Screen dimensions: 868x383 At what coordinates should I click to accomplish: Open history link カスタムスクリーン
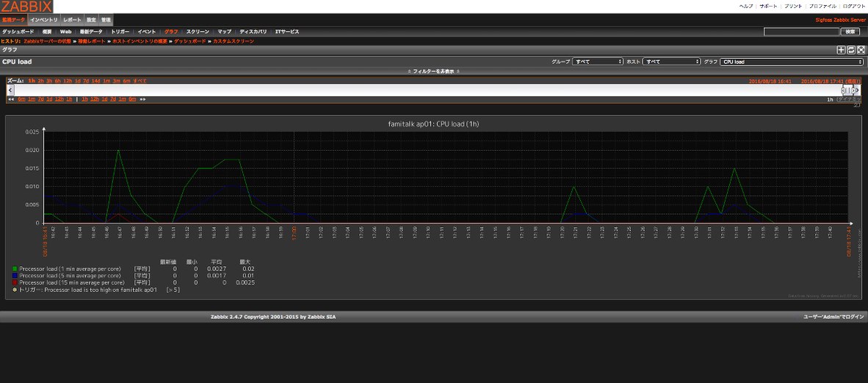point(234,41)
